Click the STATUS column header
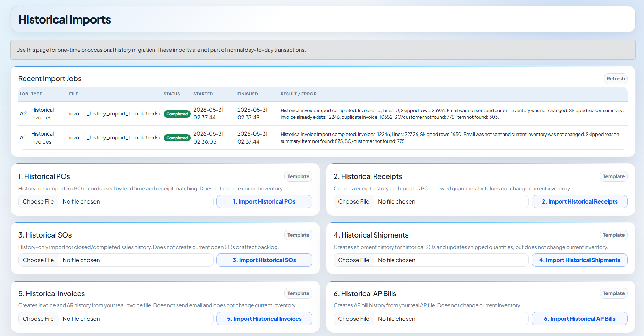This screenshot has height=336, width=644. coord(172,94)
